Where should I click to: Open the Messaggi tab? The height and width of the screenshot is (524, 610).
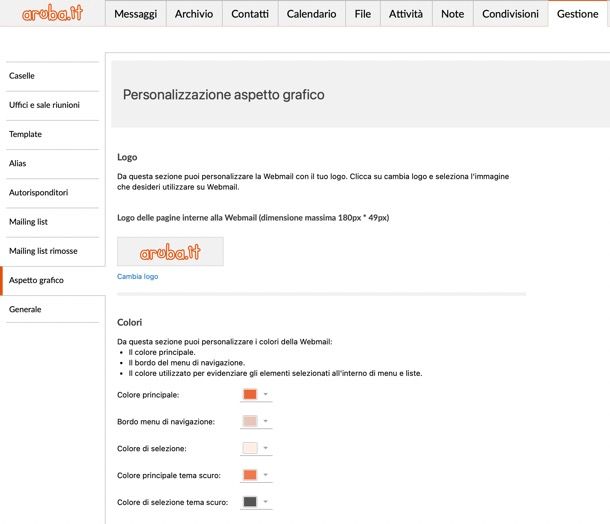point(135,14)
